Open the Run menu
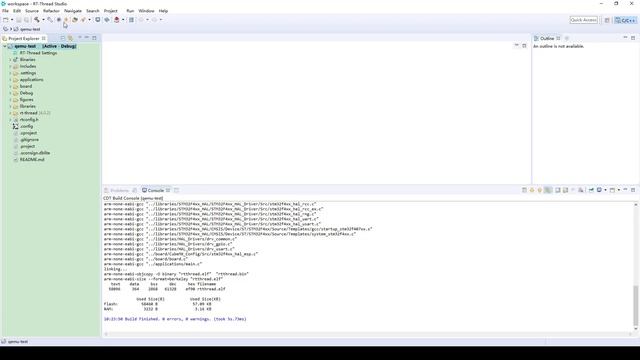This screenshot has height=360, width=640. pos(130,11)
